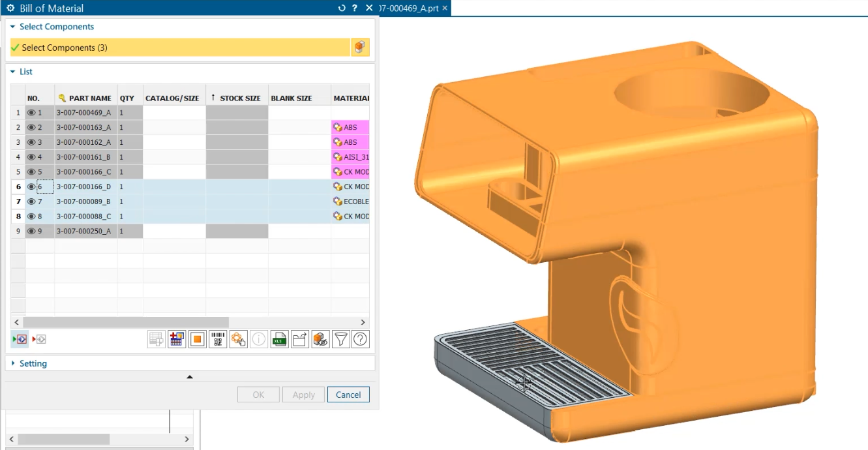Click the reset dialog circular arrow icon
Viewport: 868px width, 450px height.
pos(342,8)
